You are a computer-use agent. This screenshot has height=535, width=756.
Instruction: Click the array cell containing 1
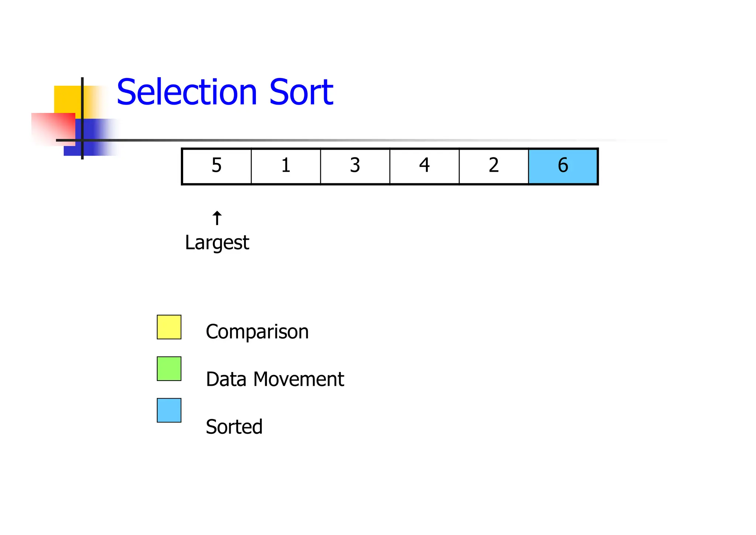click(286, 166)
